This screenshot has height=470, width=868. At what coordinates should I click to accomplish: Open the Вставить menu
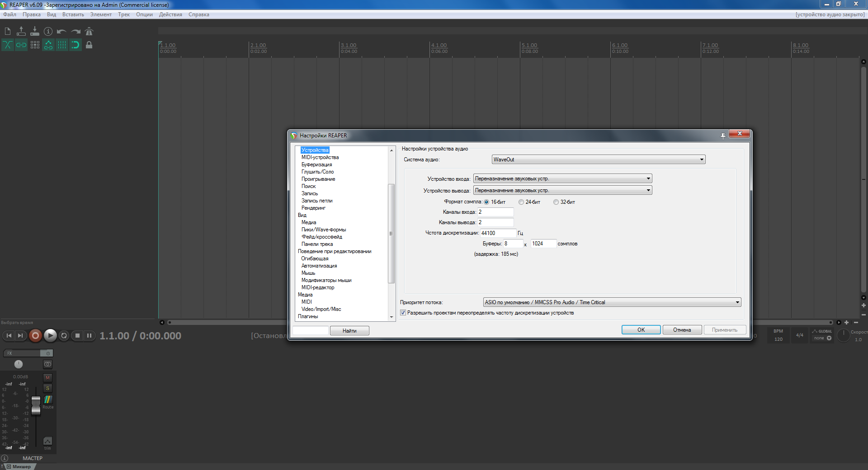click(73, 14)
